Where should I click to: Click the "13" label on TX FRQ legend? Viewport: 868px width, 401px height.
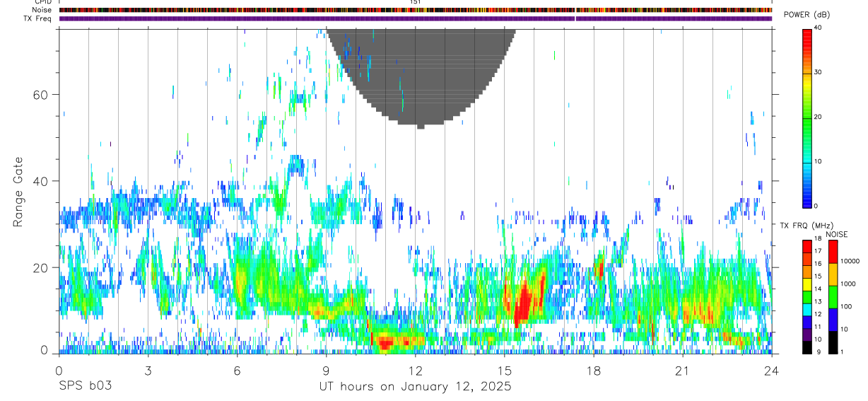coord(818,301)
